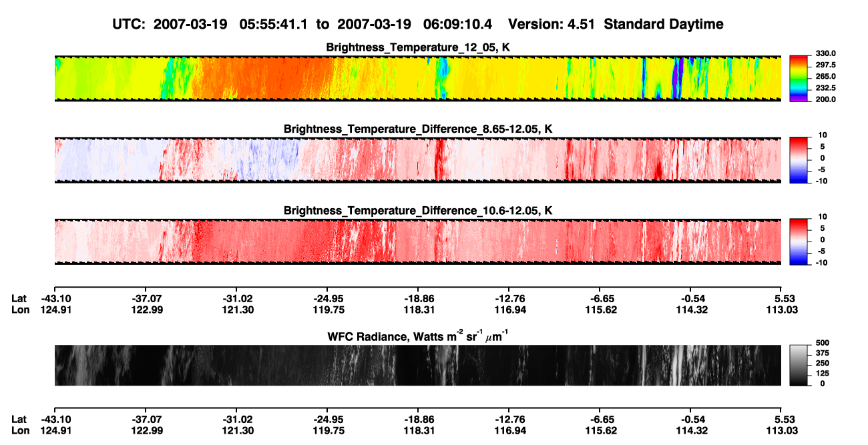Viewport: 868px width, 445px height.
Task: Click the 330.0 label on the temperature color bar
Action: pyautogui.click(x=825, y=53)
